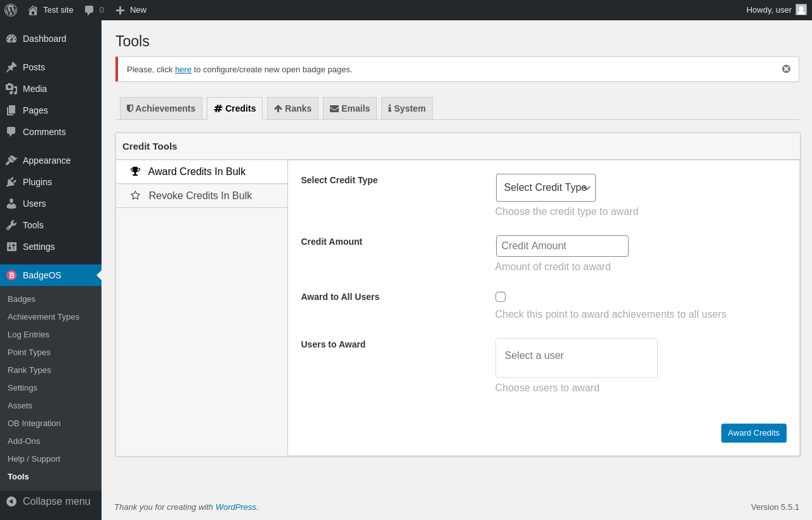
Task: Click the Appearance paintbrush icon
Action: click(11, 160)
